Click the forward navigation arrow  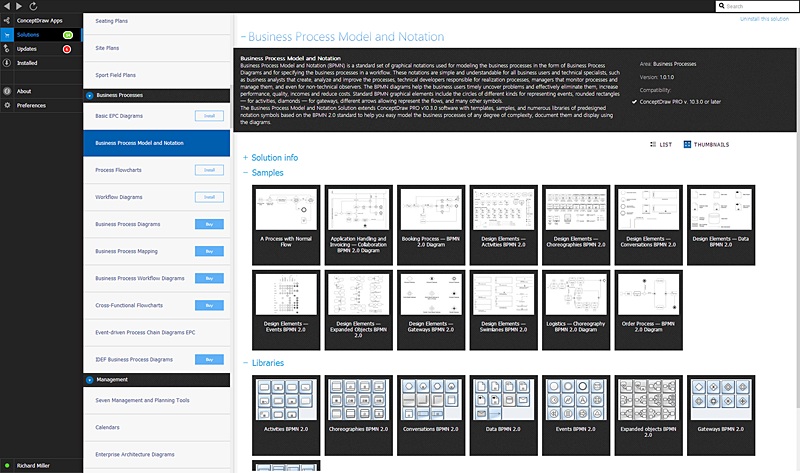19,6
